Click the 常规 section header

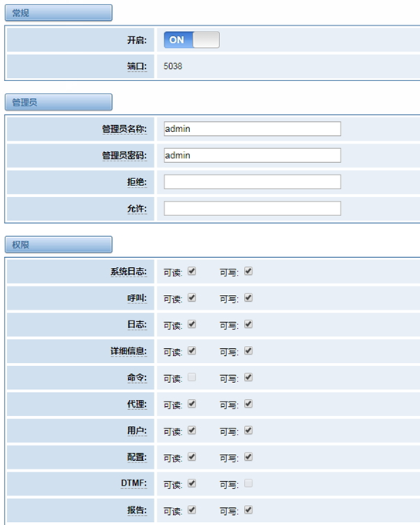(59, 12)
